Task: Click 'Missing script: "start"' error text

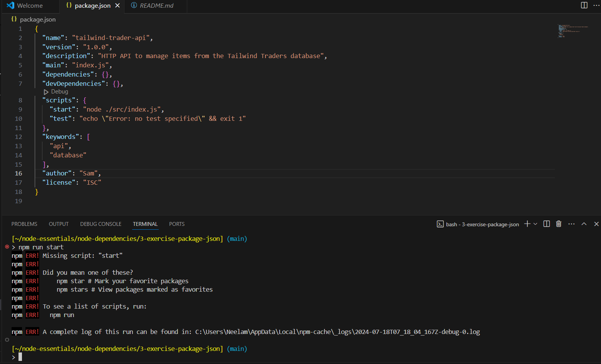Action: click(x=82, y=256)
